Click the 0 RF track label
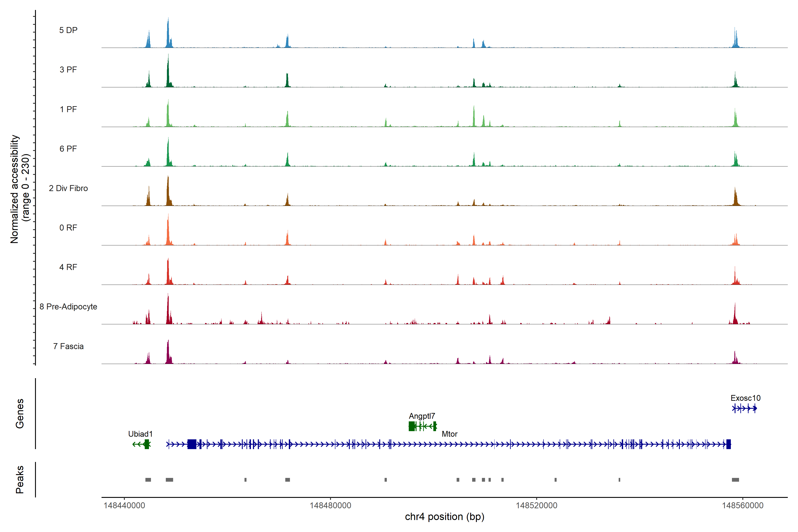798x532 pixels. (x=68, y=228)
